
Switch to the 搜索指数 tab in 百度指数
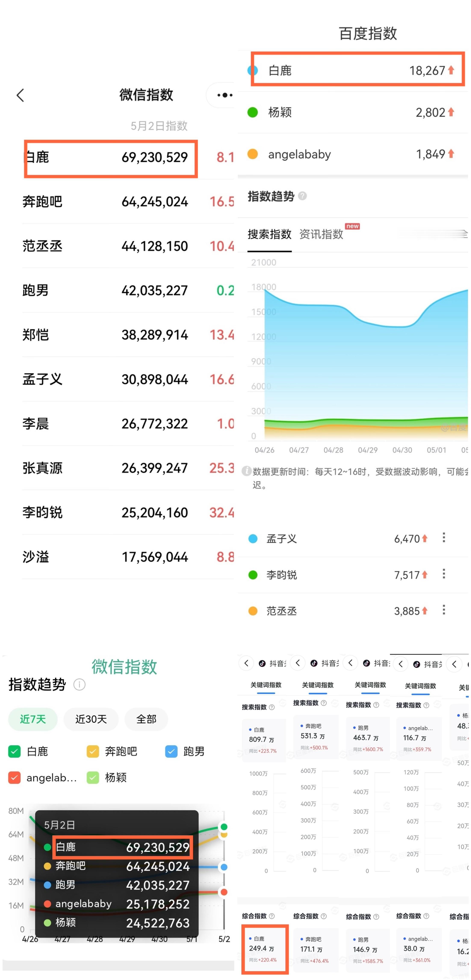tap(269, 234)
